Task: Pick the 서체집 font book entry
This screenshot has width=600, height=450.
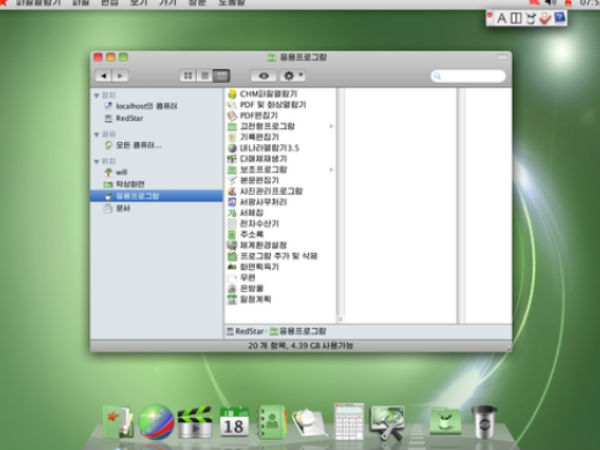Action: [245, 213]
